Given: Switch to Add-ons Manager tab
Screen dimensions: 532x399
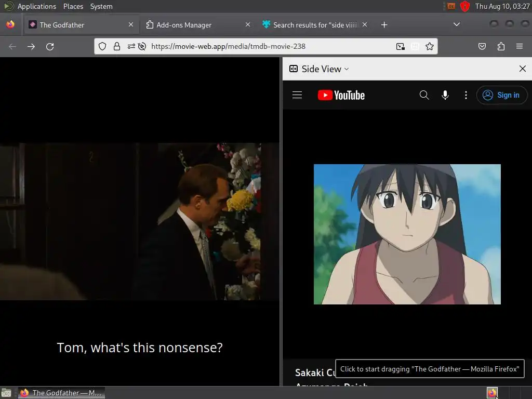Looking at the screenshot, I should pos(198,25).
